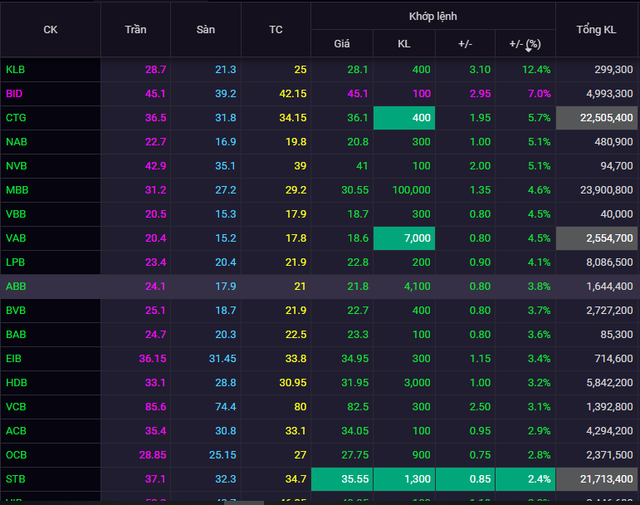640x505 pixels.
Task: Open the MBB ticker details
Action: click(17, 190)
